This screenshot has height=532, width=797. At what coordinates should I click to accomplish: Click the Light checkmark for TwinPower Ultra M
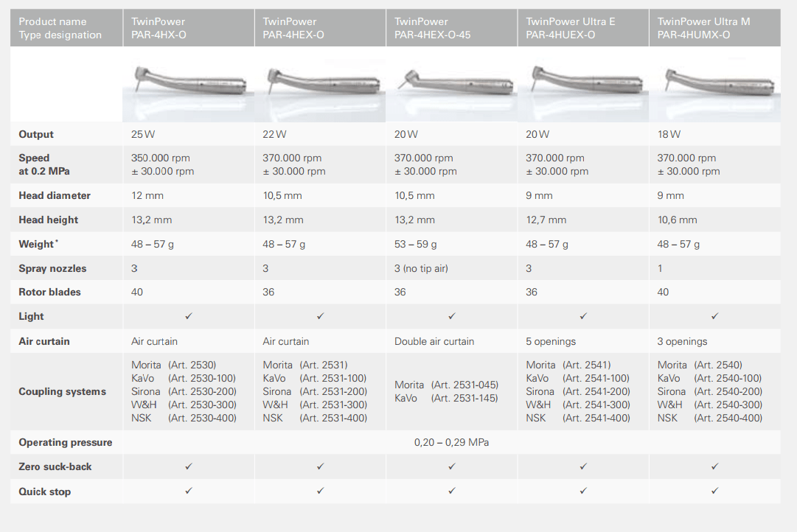tap(714, 316)
